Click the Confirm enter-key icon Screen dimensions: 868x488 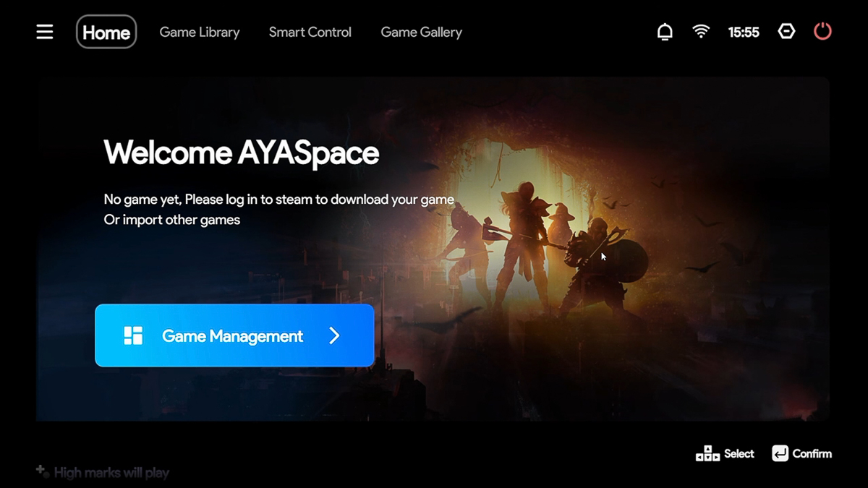[780, 453]
